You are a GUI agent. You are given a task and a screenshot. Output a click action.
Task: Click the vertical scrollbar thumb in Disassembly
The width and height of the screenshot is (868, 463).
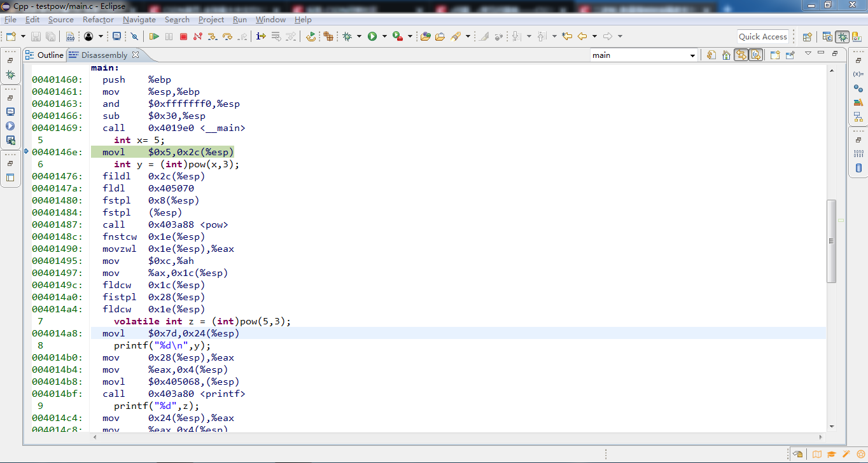click(831, 241)
